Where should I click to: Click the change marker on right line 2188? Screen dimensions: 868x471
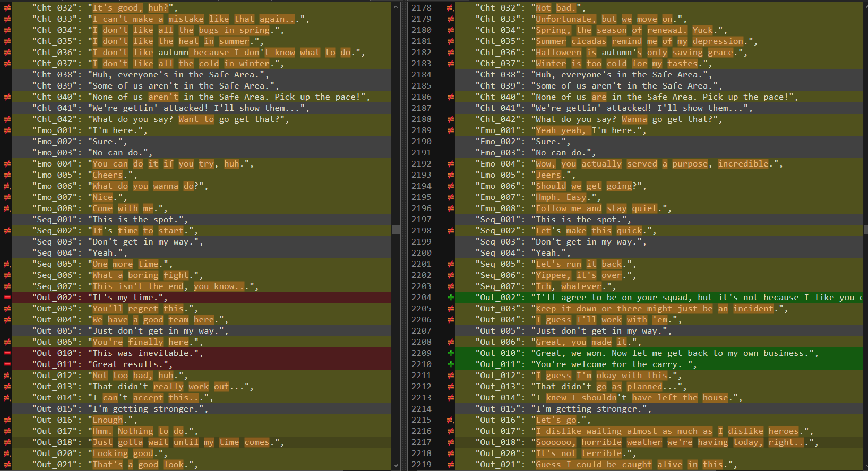[450, 119]
